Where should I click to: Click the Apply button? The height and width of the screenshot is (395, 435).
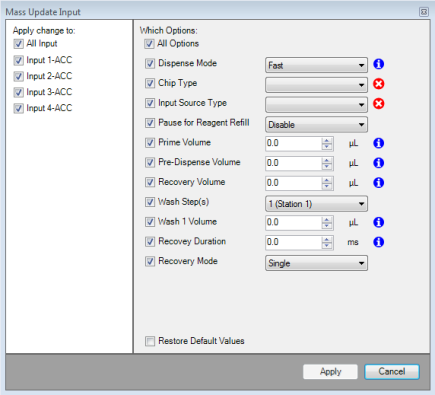click(330, 372)
